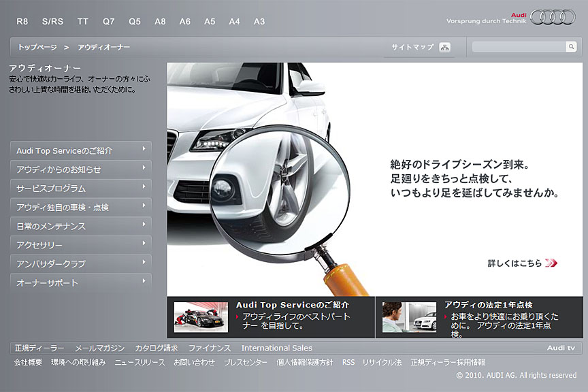The width and height of the screenshot is (588, 392).
Task: Open the Q7 model menu
Action: click(x=108, y=21)
